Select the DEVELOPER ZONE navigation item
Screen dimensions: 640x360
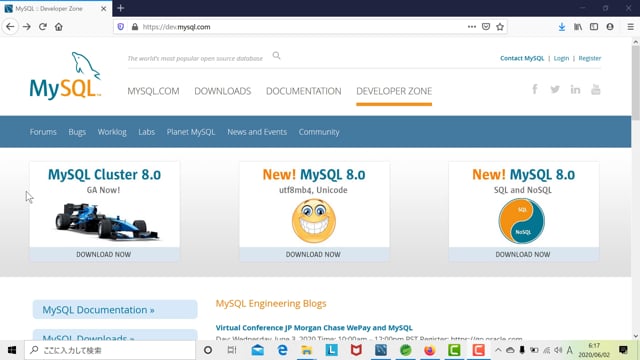(394, 91)
